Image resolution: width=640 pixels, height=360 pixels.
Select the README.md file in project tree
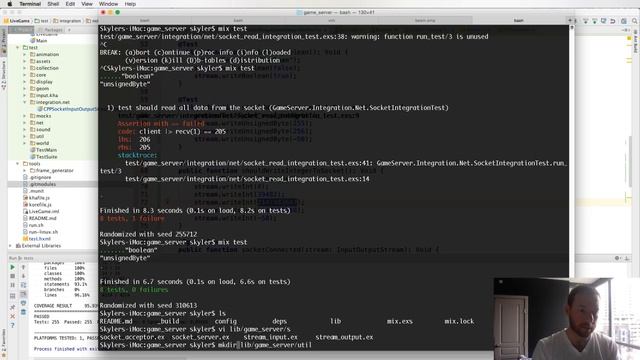click(x=40, y=218)
